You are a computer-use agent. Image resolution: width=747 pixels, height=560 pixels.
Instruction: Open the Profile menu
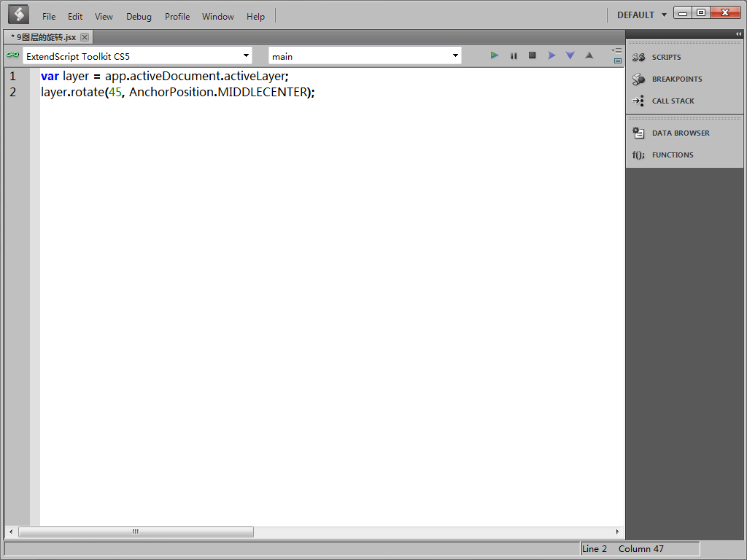(177, 17)
